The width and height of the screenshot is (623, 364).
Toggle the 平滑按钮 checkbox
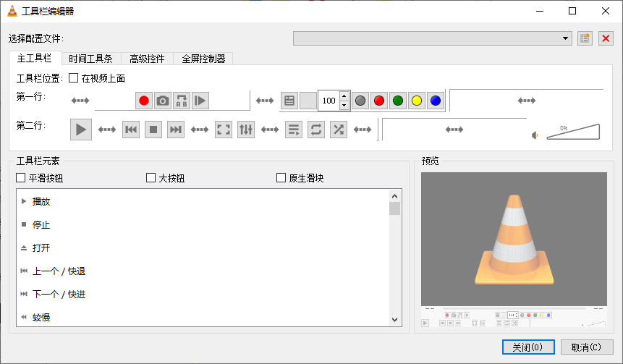pos(21,177)
